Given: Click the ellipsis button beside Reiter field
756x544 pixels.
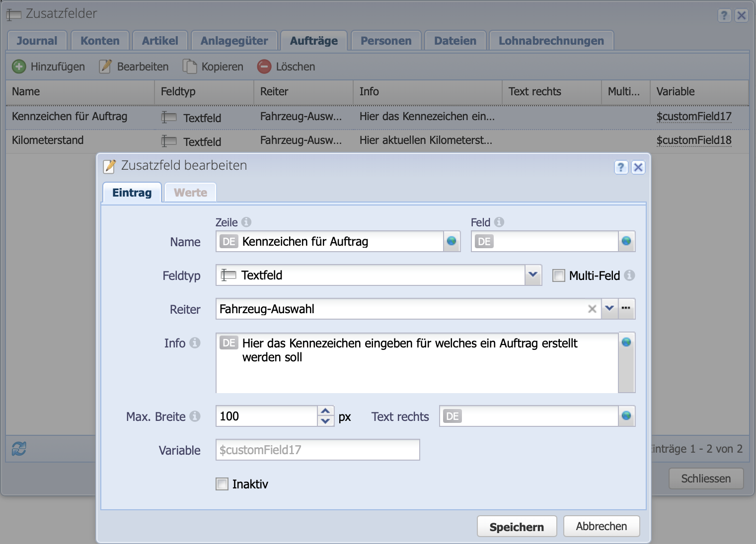Looking at the screenshot, I should point(626,309).
